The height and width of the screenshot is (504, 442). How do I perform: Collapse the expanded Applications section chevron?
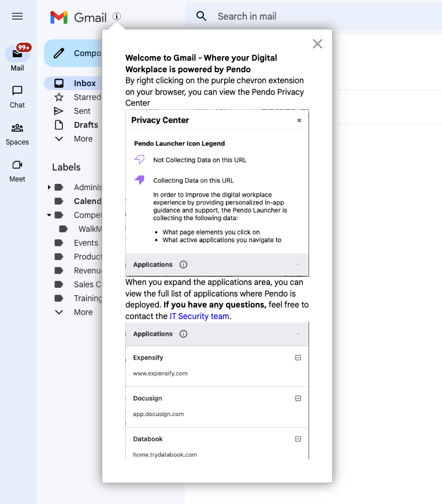298,334
